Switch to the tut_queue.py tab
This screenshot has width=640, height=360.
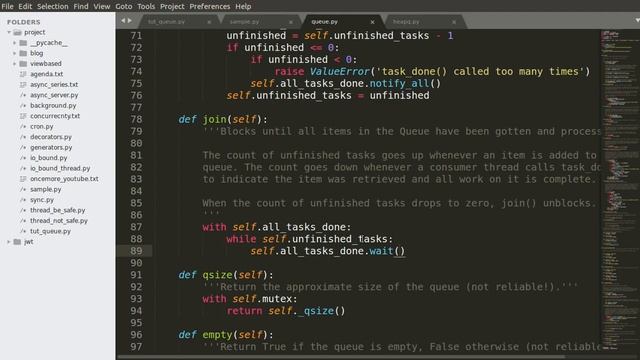[167, 22]
